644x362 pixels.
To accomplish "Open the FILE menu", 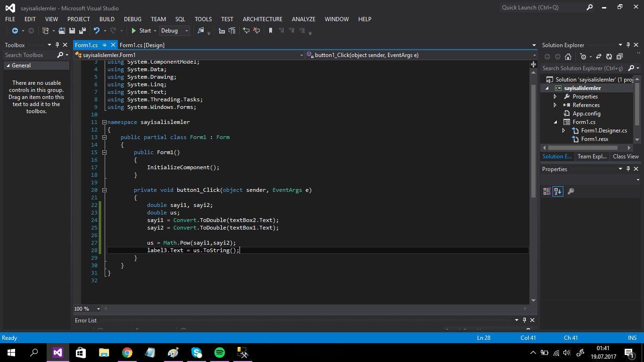I will (x=10, y=19).
